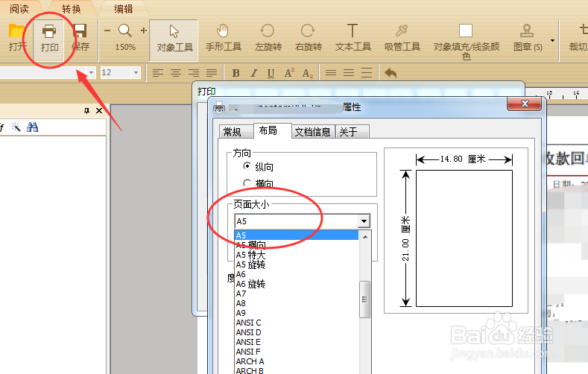Screen dimensions: 588x374
Task: Zoom out with minus button
Action: coord(107,31)
